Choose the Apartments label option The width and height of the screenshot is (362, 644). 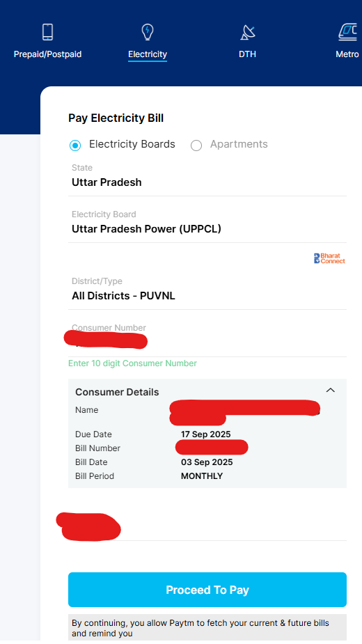(239, 144)
